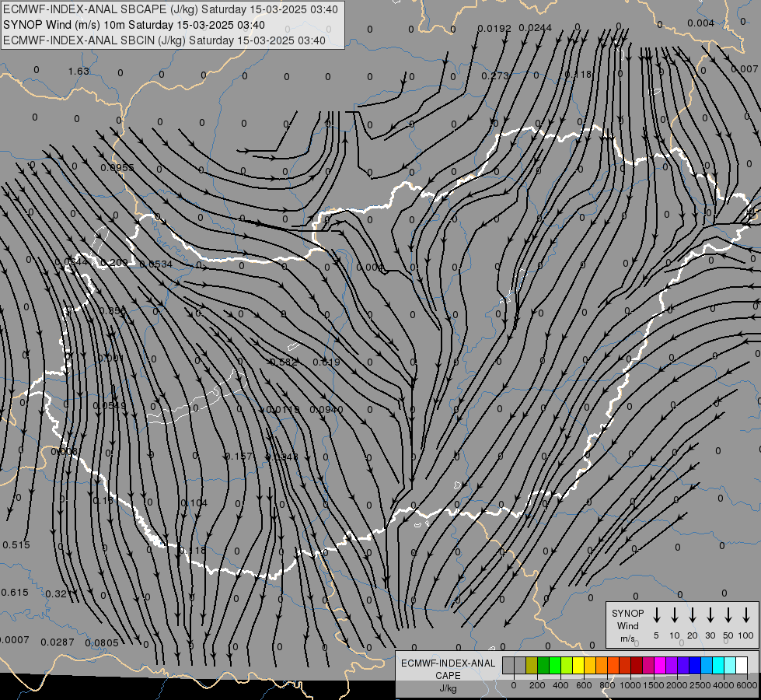Click the map value 0.0805
Image resolution: width=761 pixels, height=700 pixels.
click(x=102, y=643)
